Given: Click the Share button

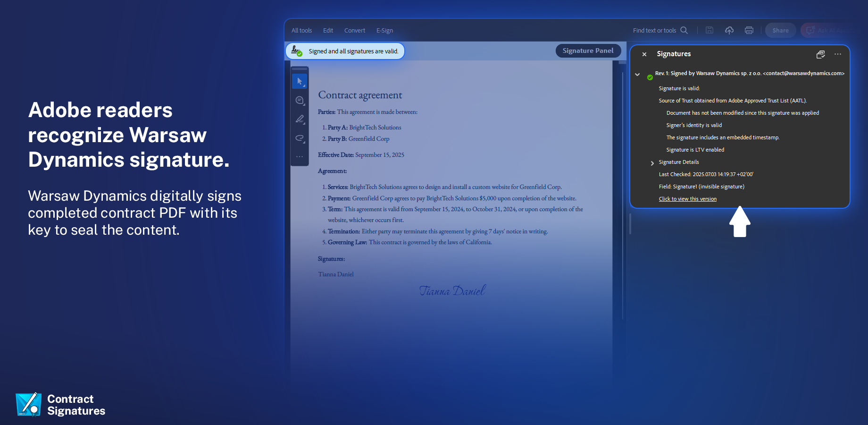Looking at the screenshot, I should [x=780, y=30].
